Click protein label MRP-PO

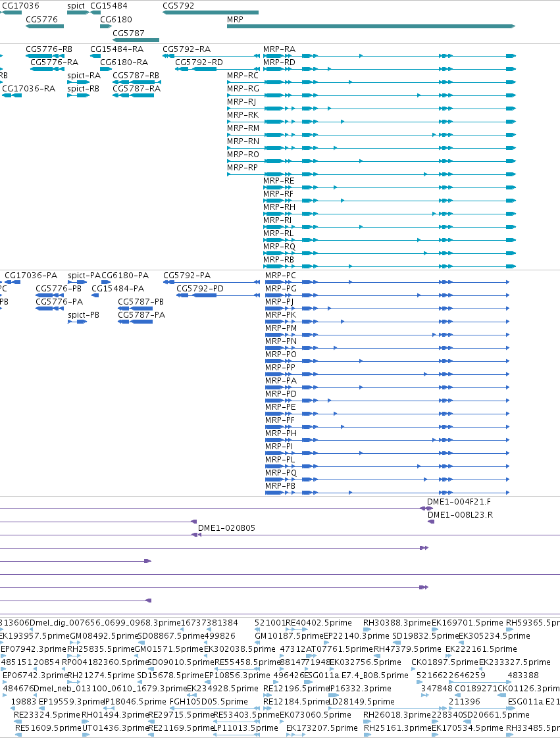tap(281, 355)
